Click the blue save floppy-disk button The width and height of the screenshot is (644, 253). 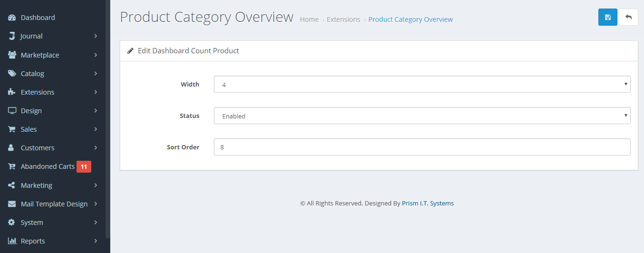tap(607, 17)
